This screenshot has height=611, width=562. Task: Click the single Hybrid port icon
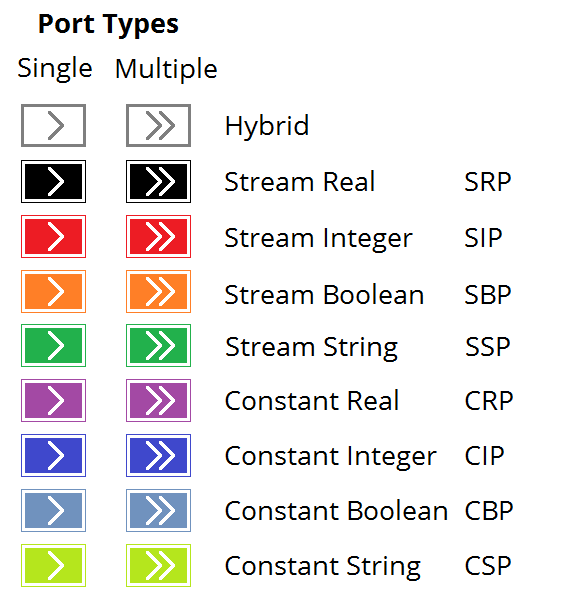pyautogui.click(x=53, y=125)
